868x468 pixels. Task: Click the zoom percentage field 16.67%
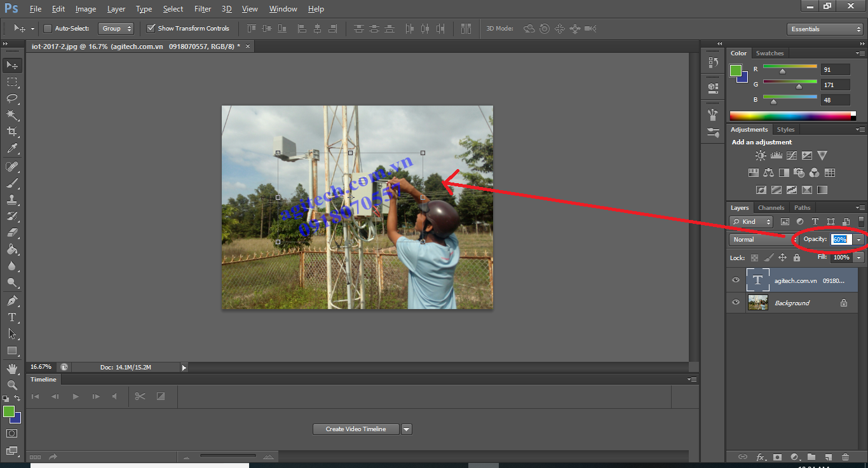pos(41,367)
